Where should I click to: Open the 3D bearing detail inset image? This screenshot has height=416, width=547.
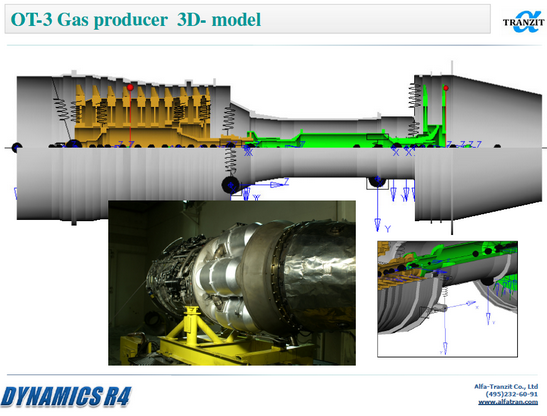447,299
